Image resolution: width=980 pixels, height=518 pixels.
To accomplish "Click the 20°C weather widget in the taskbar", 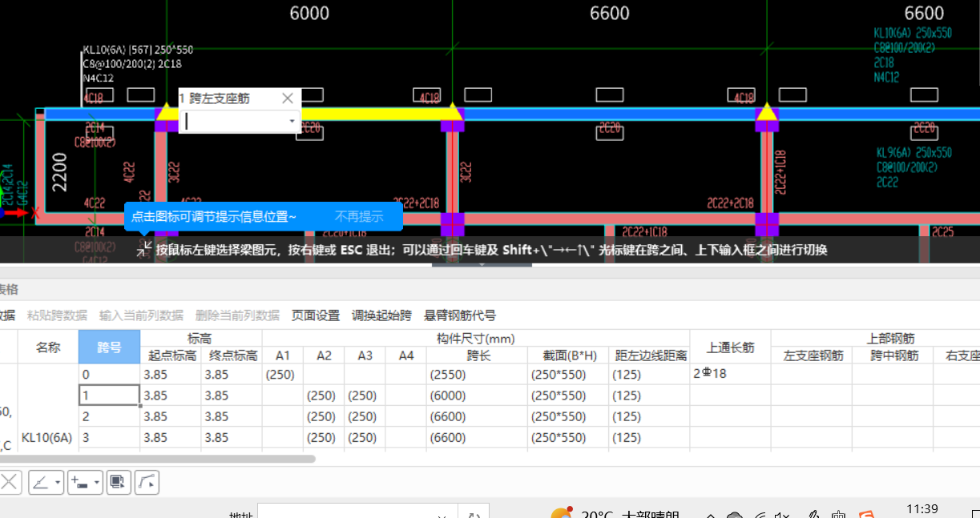I will [x=615, y=513].
